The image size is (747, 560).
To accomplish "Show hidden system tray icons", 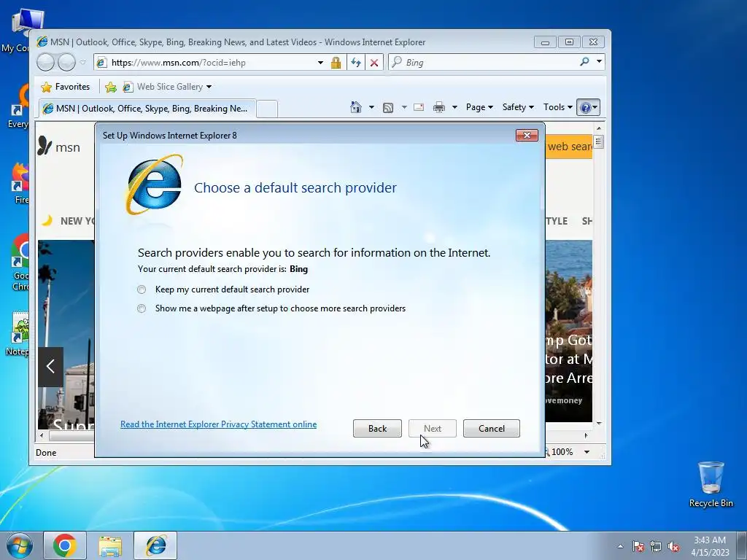I will pyautogui.click(x=620, y=546).
